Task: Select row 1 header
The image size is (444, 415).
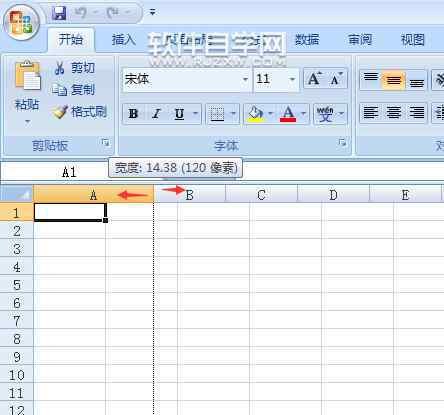Action: click(17, 212)
